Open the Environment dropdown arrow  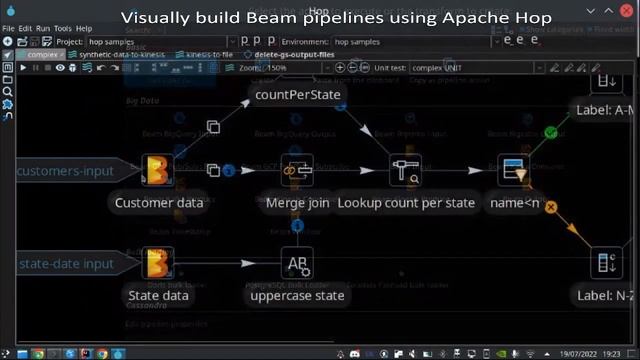pyautogui.click(x=496, y=42)
